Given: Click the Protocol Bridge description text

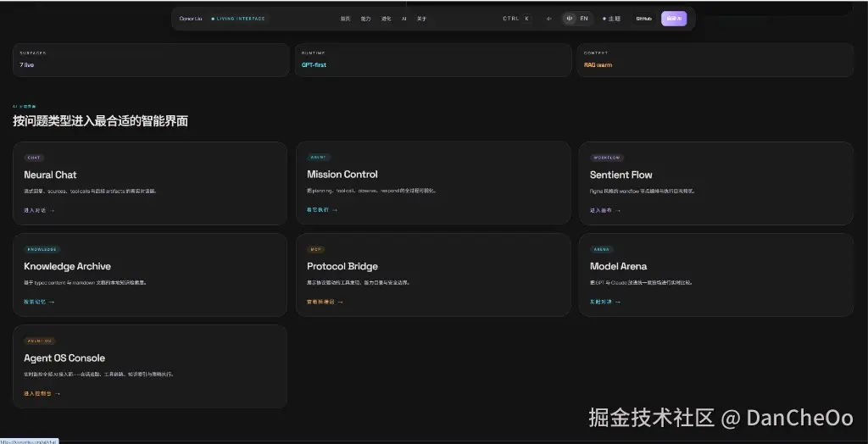Looking at the screenshot, I should (359, 282).
